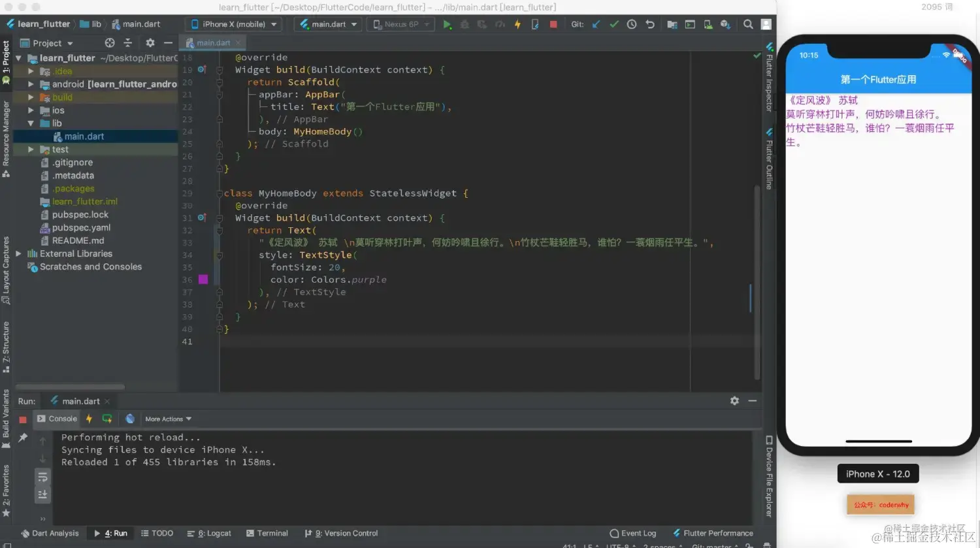This screenshot has width=980, height=548.
Task: Click the override gutter icon on line 31
Action: (202, 218)
